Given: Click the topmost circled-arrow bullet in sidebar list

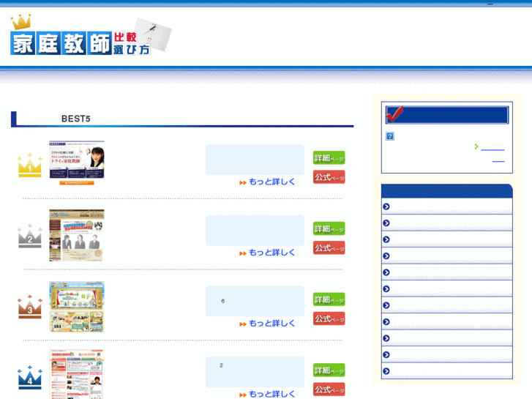Looking at the screenshot, I should 386,206.
